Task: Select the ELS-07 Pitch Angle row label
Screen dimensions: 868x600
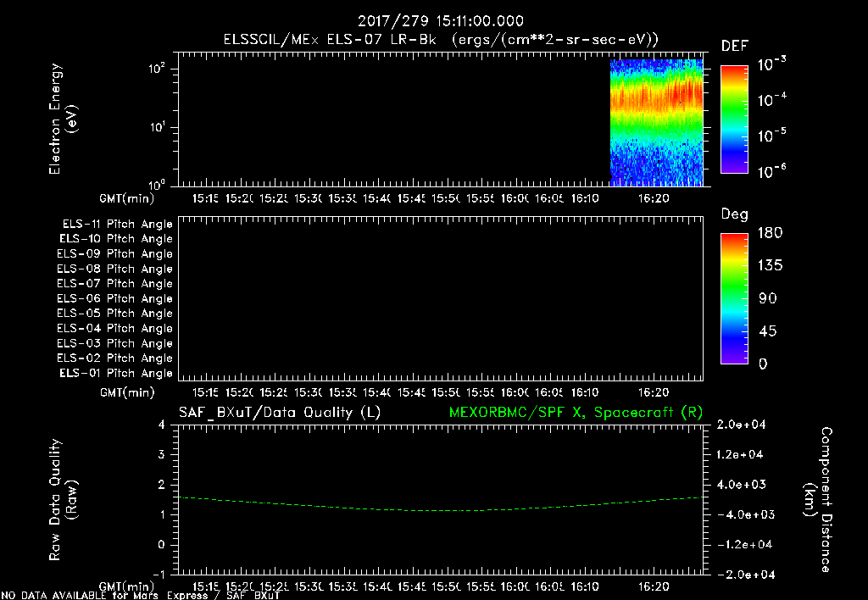Action: pyautogui.click(x=114, y=284)
